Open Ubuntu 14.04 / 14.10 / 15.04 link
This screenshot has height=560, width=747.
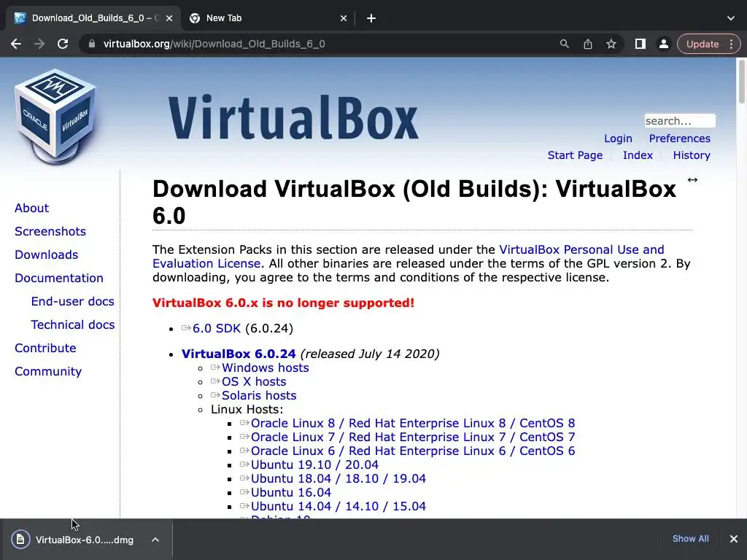(338, 506)
